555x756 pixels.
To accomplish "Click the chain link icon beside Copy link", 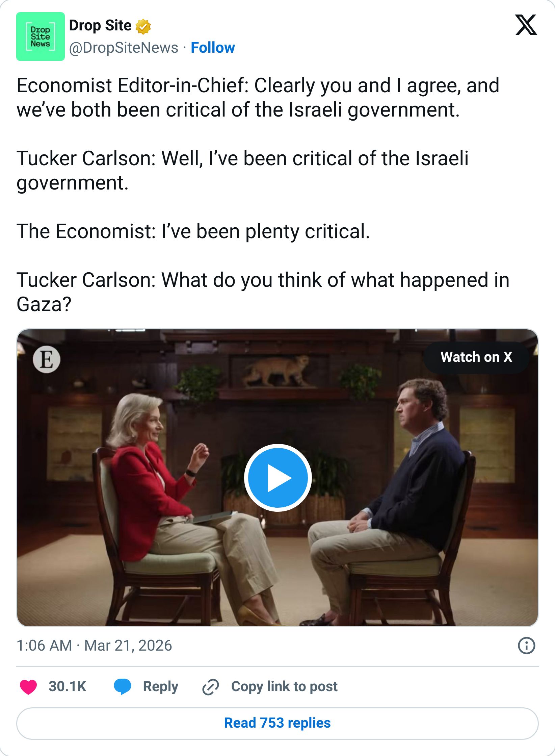I will pos(210,686).
